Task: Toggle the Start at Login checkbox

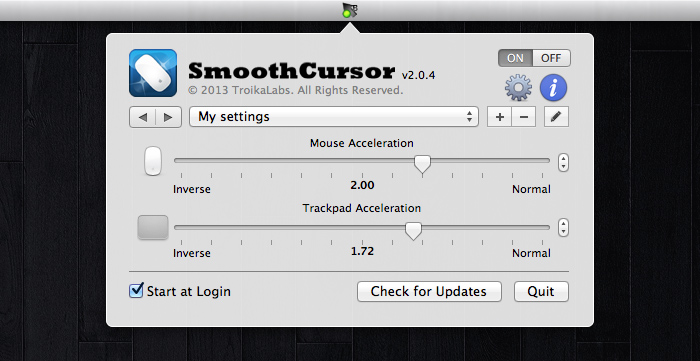Action: click(x=136, y=290)
